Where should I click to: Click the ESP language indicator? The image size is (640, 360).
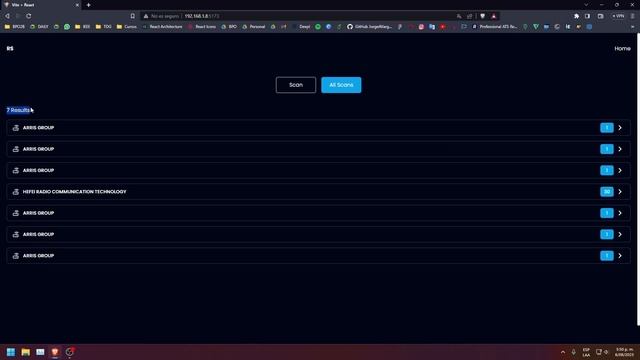(x=586, y=352)
